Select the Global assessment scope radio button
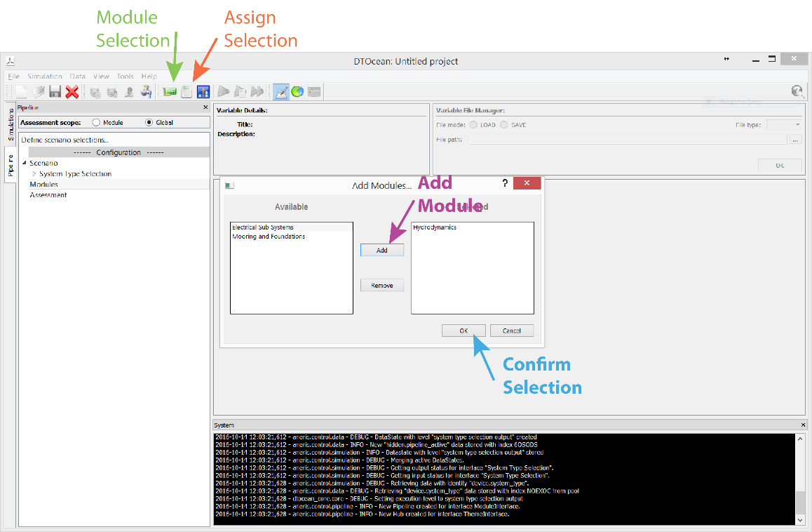The width and height of the screenshot is (812, 532). point(149,122)
